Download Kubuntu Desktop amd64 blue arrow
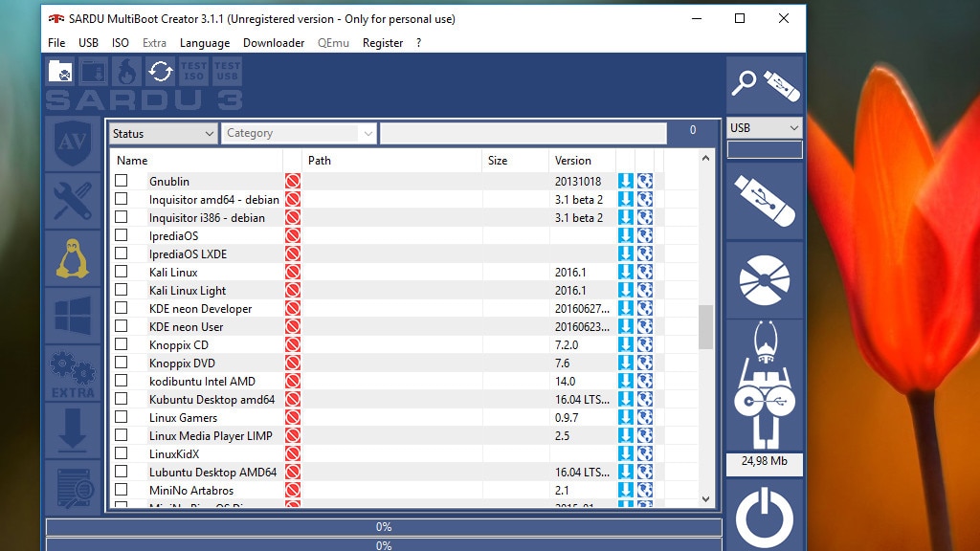Viewport: 980px width, 551px height. click(x=626, y=399)
